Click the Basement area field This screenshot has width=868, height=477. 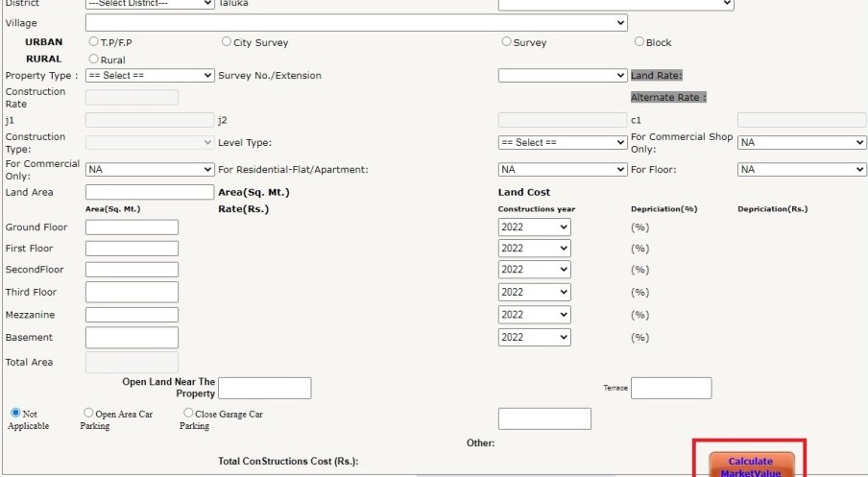132,338
